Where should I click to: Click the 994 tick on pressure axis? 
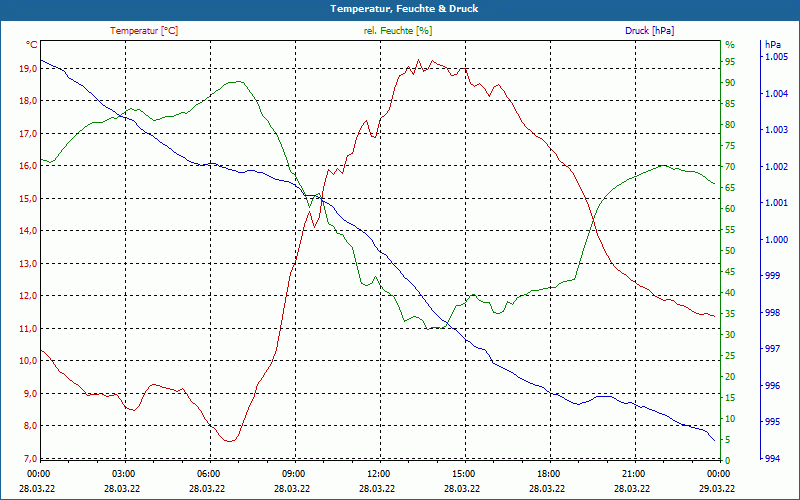(772, 459)
